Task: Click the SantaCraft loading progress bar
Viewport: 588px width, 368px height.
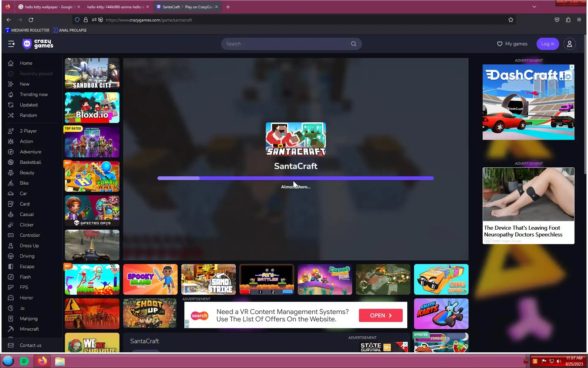Action: [295, 178]
